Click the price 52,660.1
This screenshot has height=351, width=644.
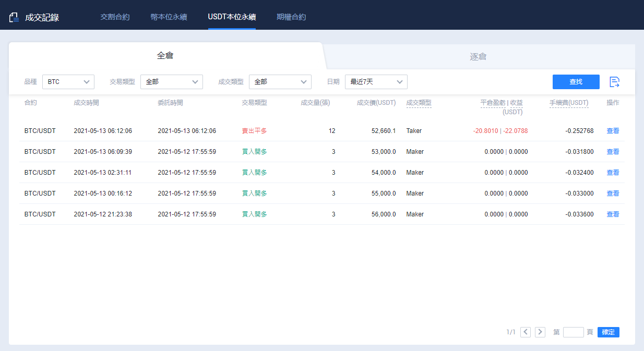click(384, 131)
